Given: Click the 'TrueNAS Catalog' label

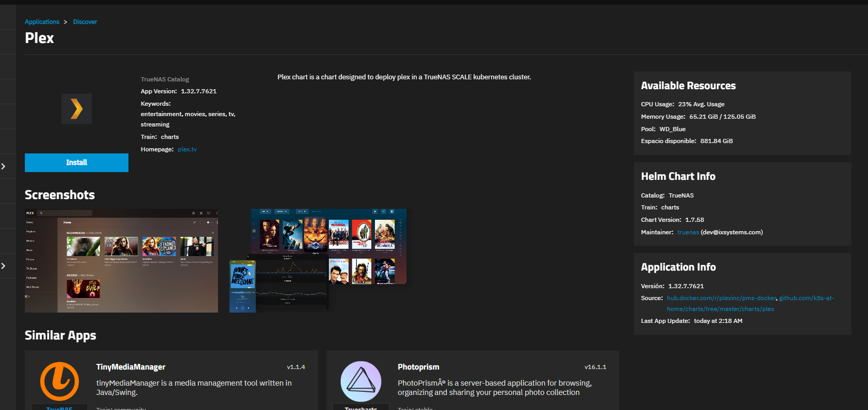Looking at the screenshot, I should pos(165,79).
